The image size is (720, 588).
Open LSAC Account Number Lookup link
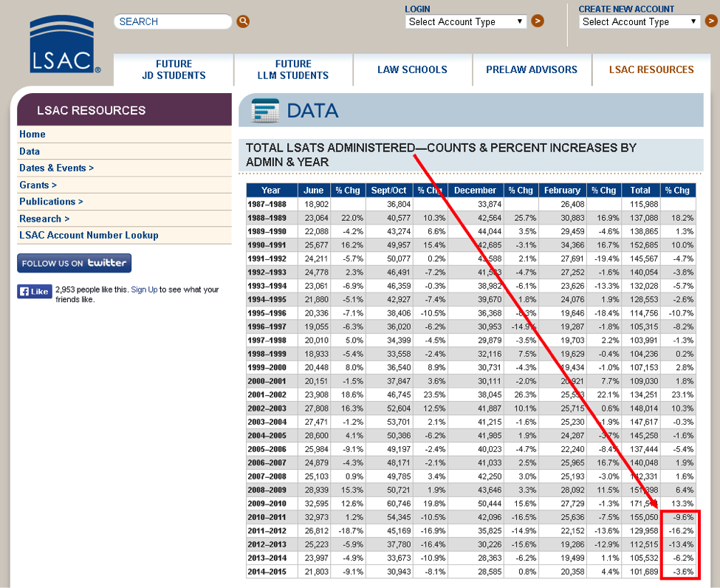click(89, 236)
